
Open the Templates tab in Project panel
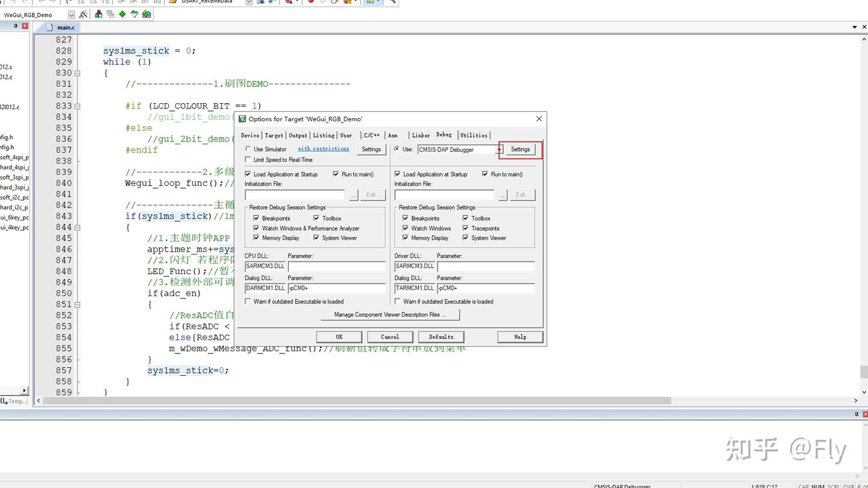tap(14, 401)
